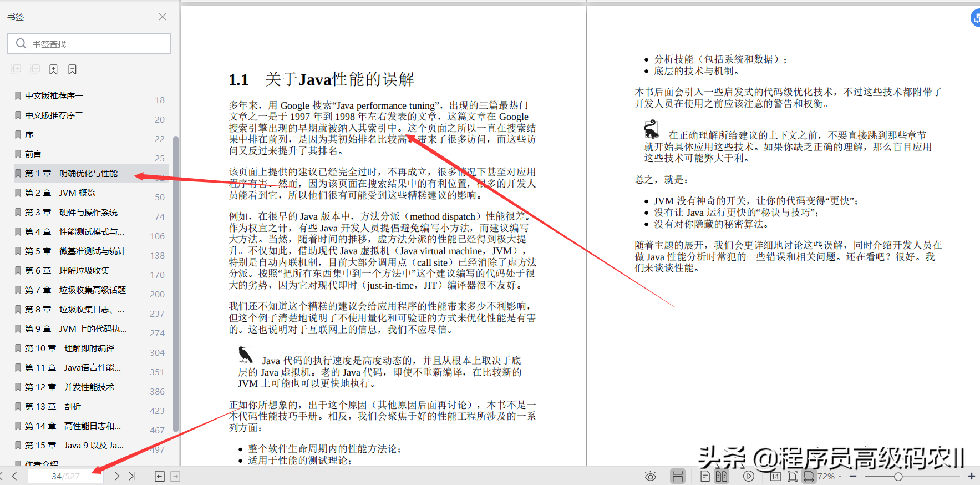Click page number 304 beside 理解即时编译

pos(158,353)
